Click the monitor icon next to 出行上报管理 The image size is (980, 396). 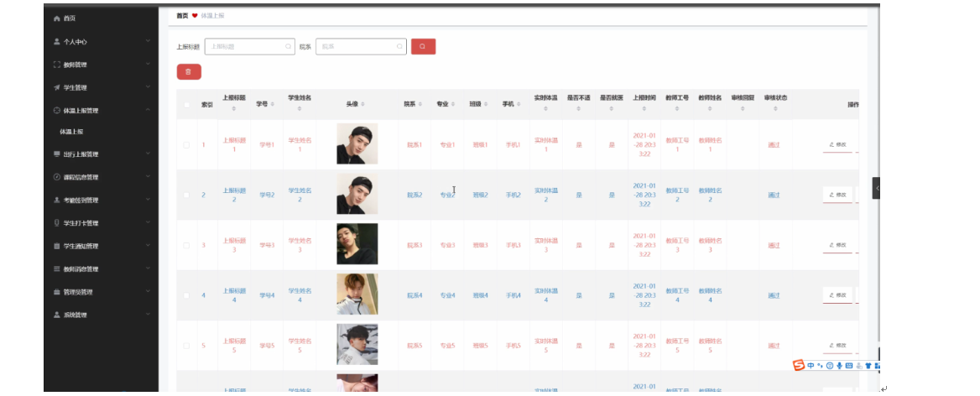(x=57, y=154)
